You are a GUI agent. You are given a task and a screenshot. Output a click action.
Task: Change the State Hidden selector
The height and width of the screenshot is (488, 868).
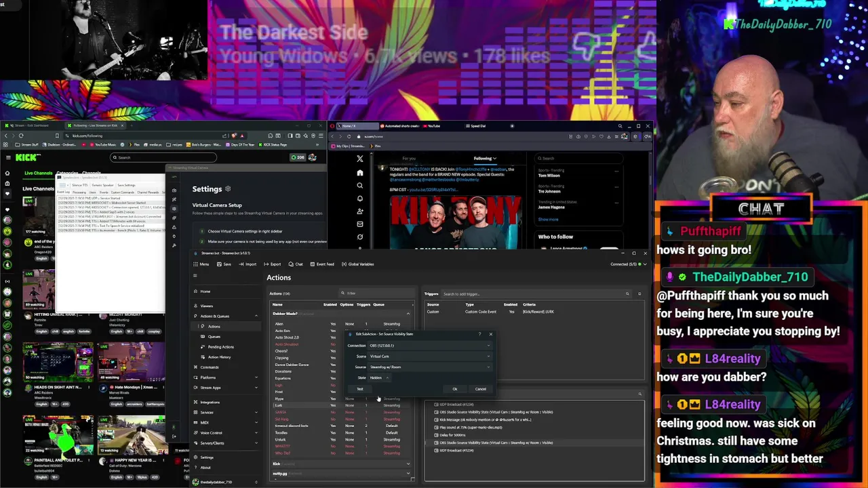coord(378,378)
